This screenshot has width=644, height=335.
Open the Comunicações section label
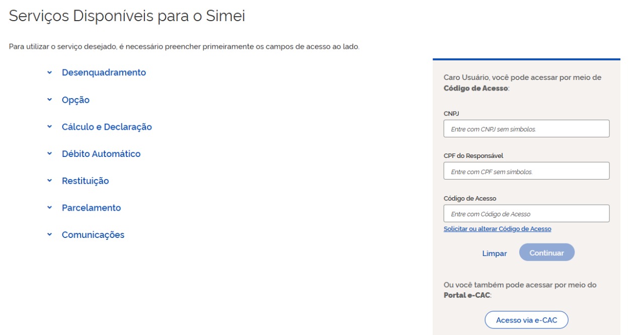point(93,235)
